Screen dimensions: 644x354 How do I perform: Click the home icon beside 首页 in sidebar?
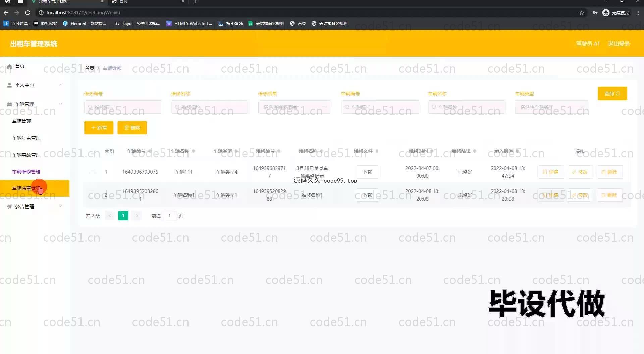point(9,66)
